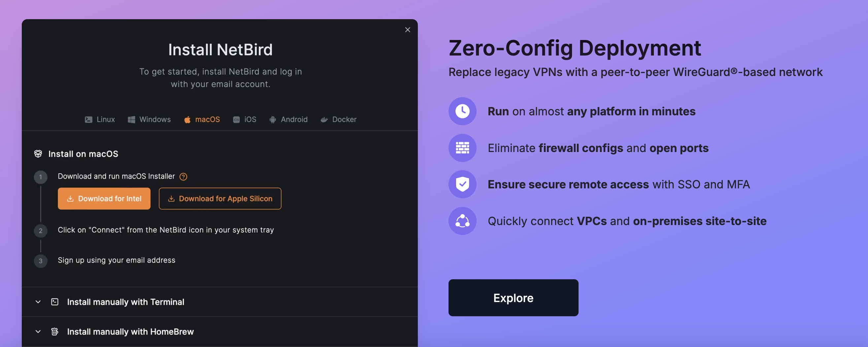Expand Install manually with HomeBrew section

pyautogui.click(x=220, y=331)
